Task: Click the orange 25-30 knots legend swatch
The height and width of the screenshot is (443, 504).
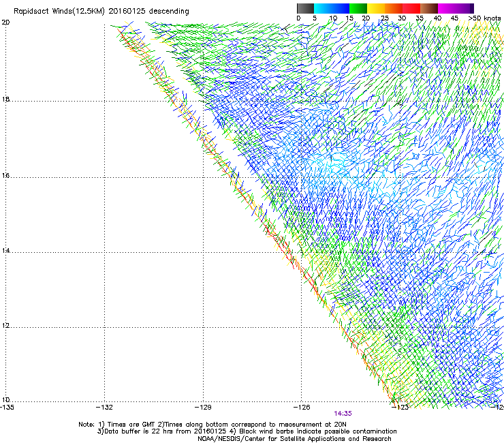Action: (x=394, y=8)
